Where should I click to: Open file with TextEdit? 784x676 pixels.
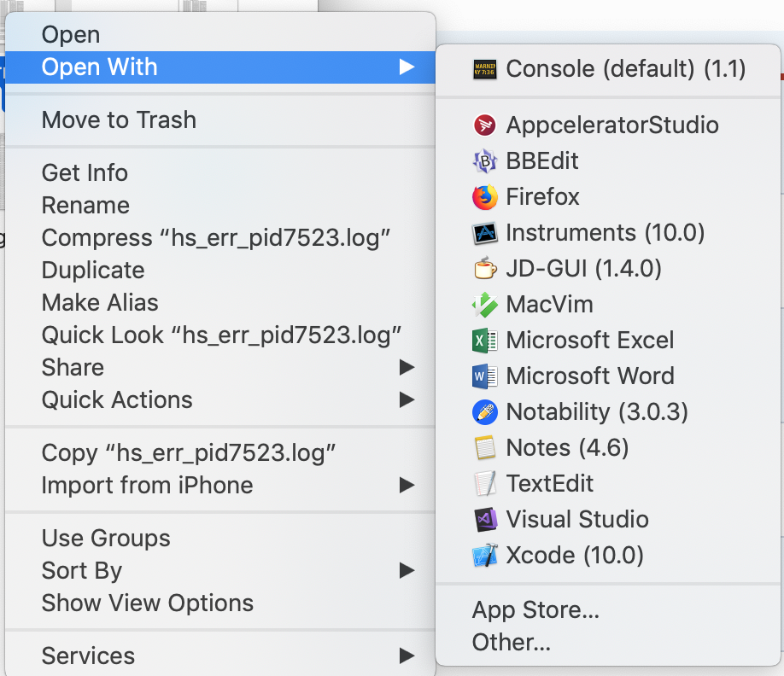[549, 484]
